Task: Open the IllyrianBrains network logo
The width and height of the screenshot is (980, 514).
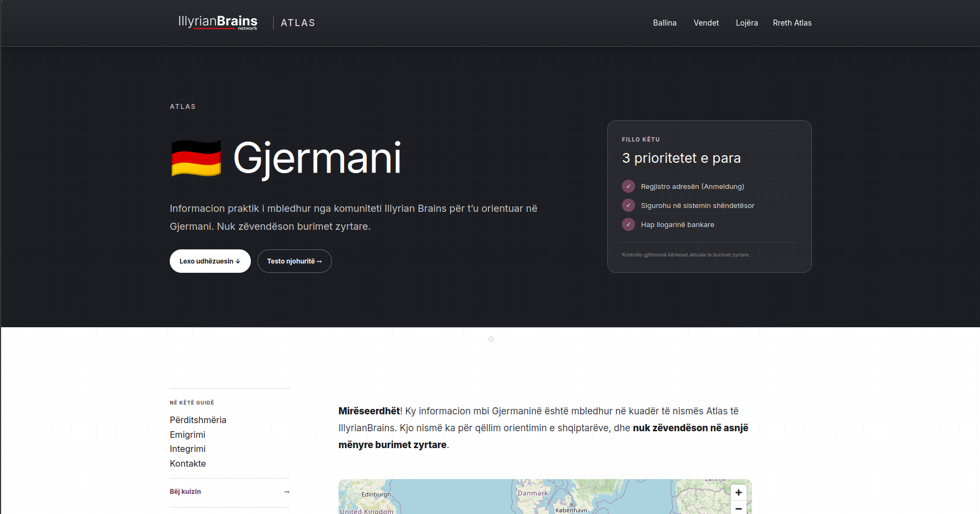Action: (218, 22)
